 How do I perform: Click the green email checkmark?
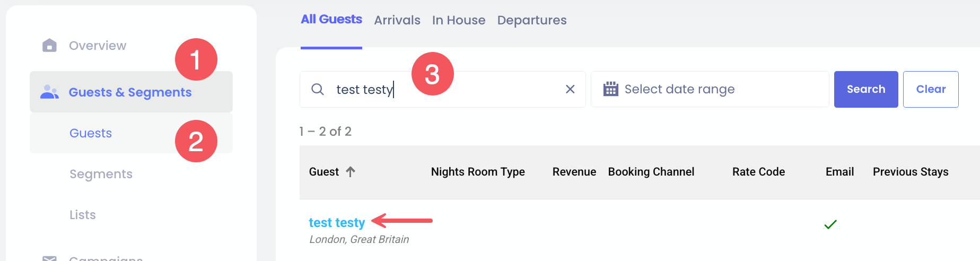830,224
